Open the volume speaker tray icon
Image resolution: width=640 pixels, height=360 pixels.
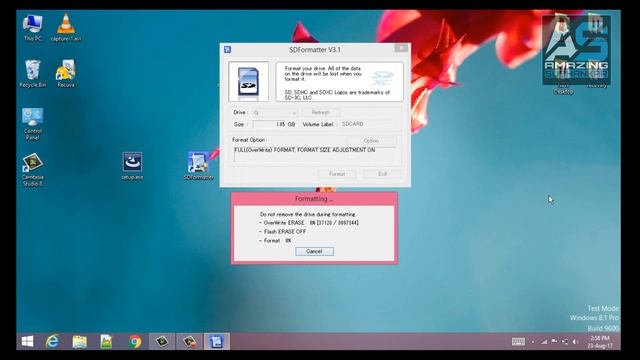[x=576, y=342]
